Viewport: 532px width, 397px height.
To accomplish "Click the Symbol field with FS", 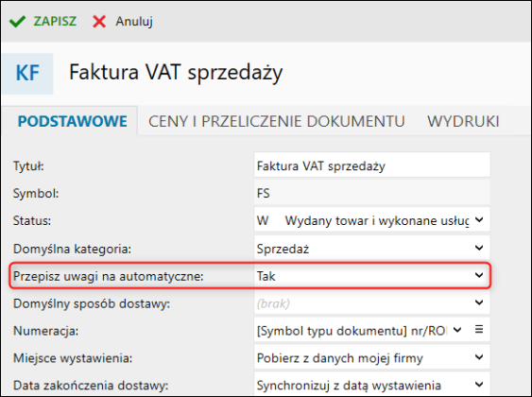I will tap(372, 193).
